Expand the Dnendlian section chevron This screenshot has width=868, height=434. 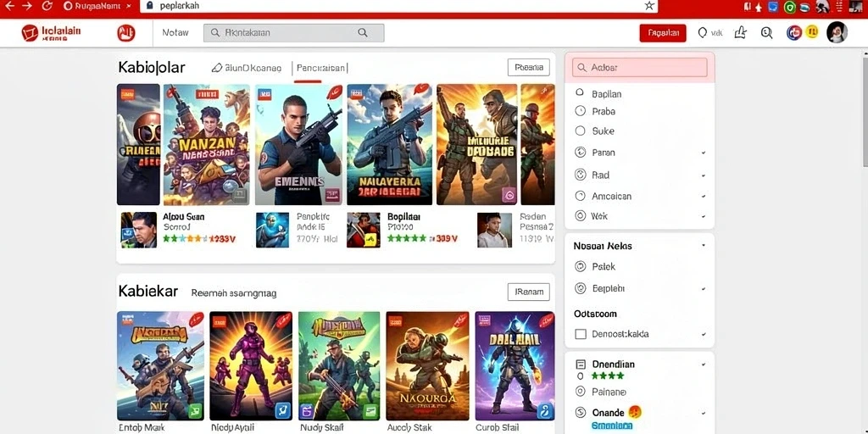click(704, 364)
